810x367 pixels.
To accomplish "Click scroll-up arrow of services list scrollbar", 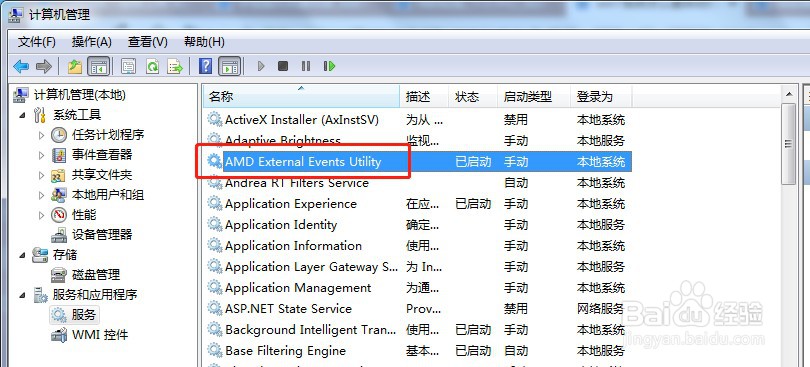I will [788, 94].
